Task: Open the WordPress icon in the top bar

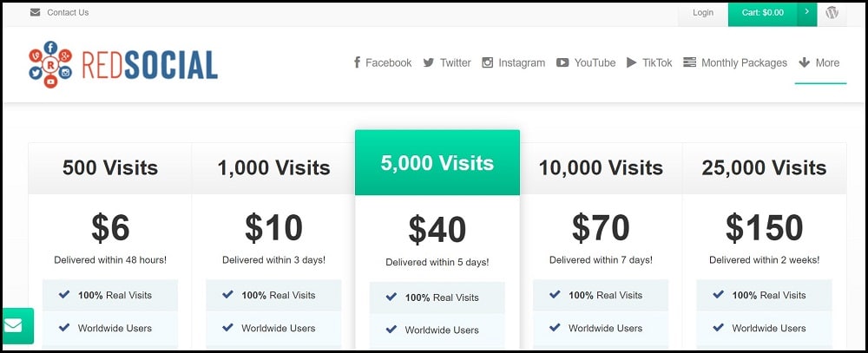Action: (x=832, y=12)
